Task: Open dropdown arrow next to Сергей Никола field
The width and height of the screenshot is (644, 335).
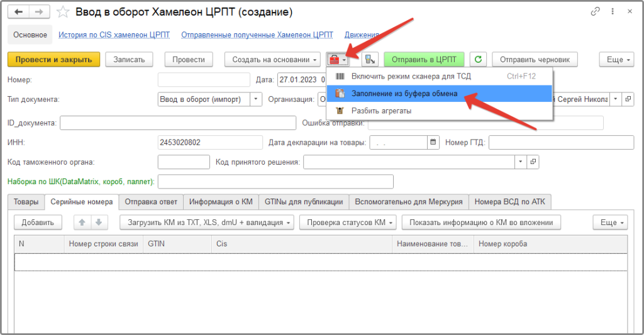Action: pos(615,99)
